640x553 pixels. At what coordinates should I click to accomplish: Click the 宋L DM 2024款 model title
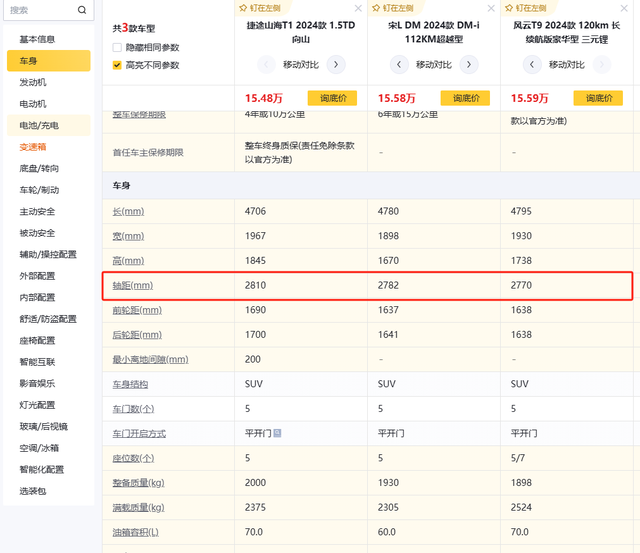point(434,32)
